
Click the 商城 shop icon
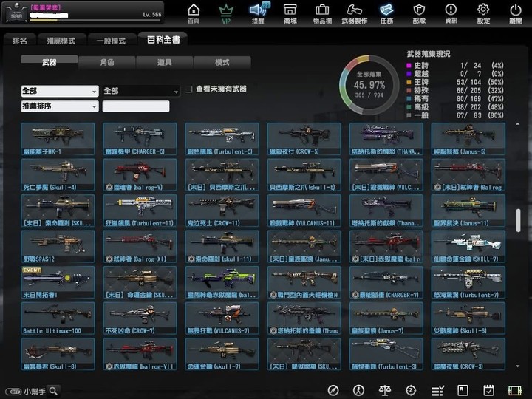coord(290,13)
